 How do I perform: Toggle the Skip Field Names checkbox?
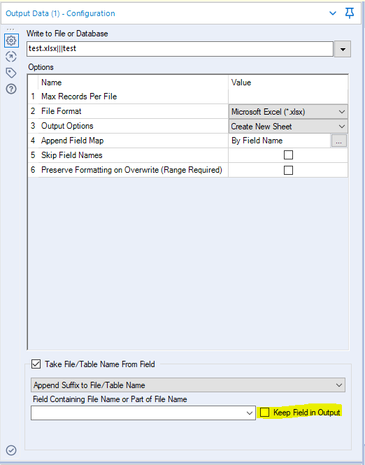coord(288,155)
